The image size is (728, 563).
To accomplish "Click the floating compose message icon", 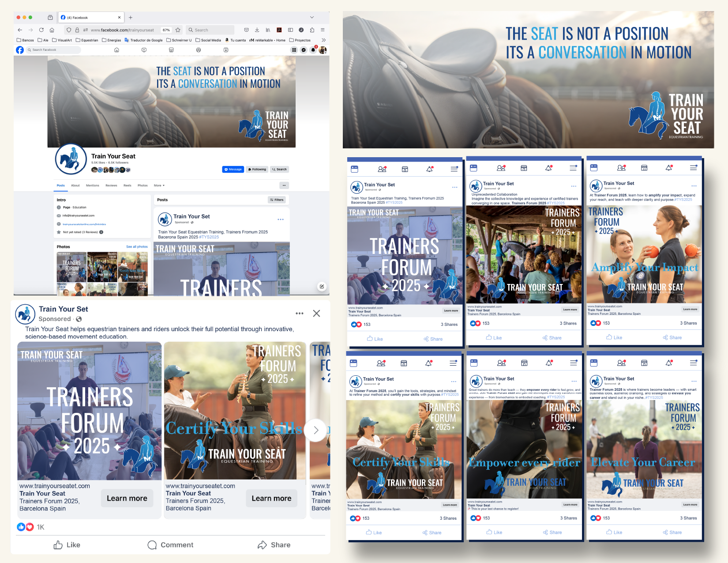I will [x=322, y=287].
